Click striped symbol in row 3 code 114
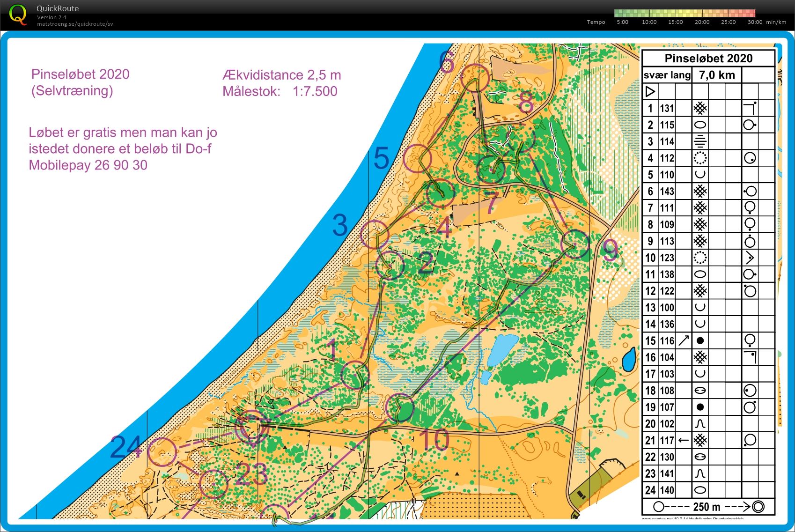Viewport: 795px width, 532px height. [x=700, y=141]
